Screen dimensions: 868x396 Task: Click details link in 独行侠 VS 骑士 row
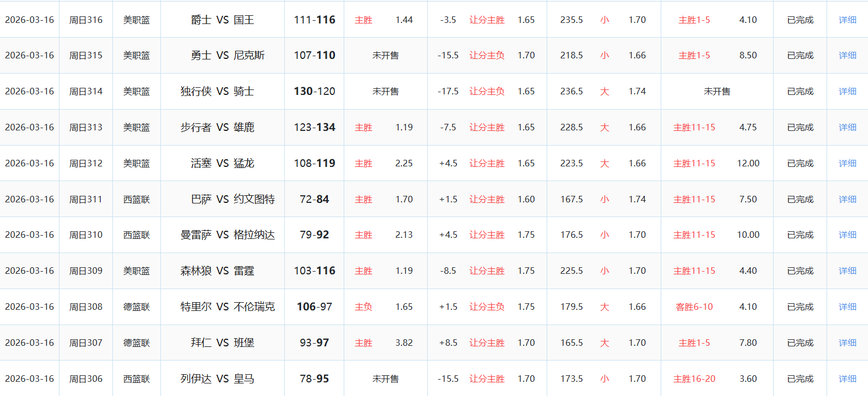coord(847,91)
